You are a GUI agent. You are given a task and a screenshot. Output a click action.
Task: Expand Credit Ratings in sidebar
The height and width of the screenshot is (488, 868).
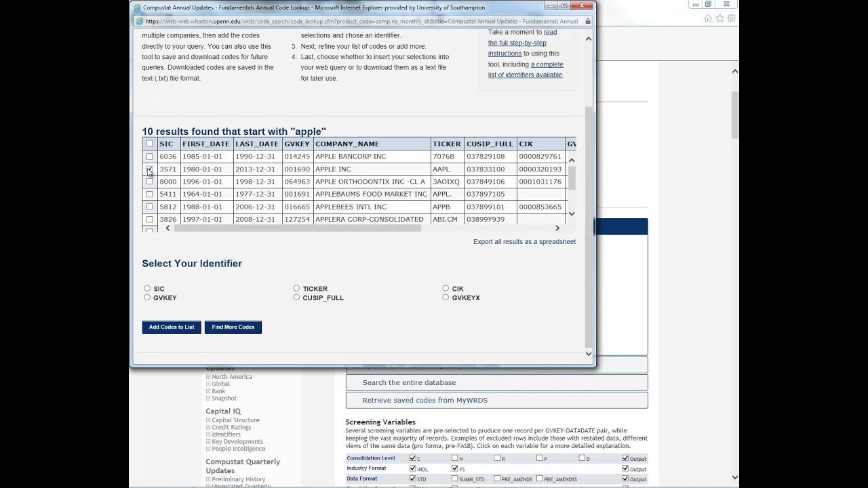point(208,428)
